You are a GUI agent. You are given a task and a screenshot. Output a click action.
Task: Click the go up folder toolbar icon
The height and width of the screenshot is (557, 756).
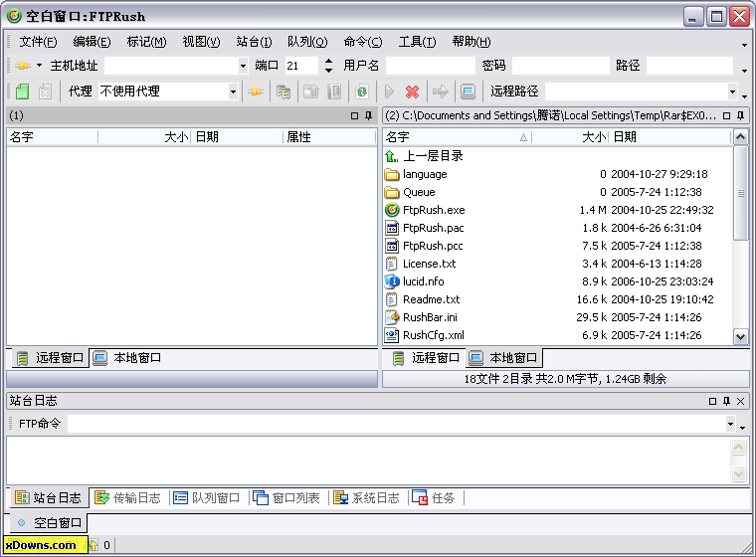(311, 92)
